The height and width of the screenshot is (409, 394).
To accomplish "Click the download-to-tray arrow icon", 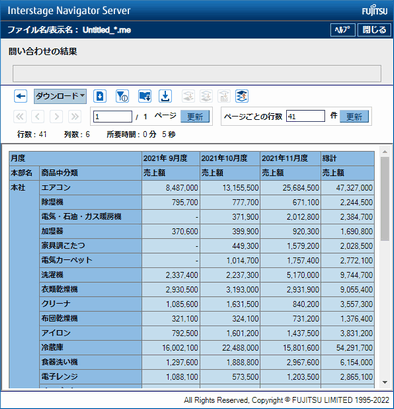I will point(165,96).
